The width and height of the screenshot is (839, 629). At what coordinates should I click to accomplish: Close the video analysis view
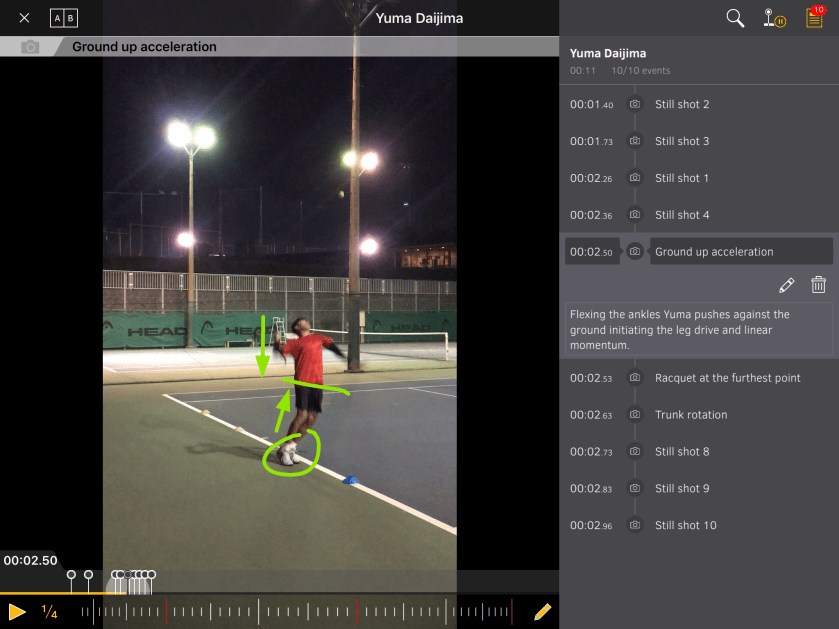(24, 18)
